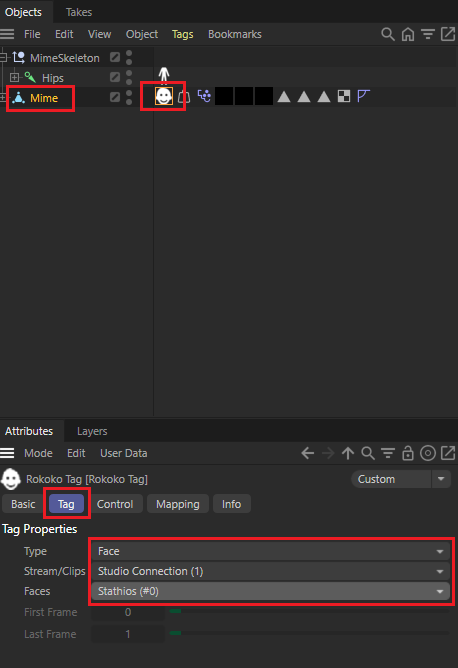458x668 pixels.
Task: Expand the Hips joint hierarchy
Action: point(14,78)
